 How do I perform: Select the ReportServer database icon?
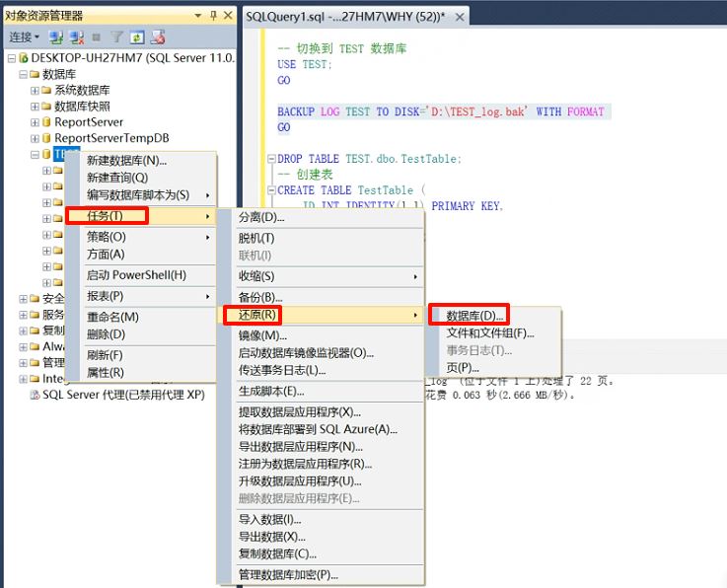click(x=45, y=122)
